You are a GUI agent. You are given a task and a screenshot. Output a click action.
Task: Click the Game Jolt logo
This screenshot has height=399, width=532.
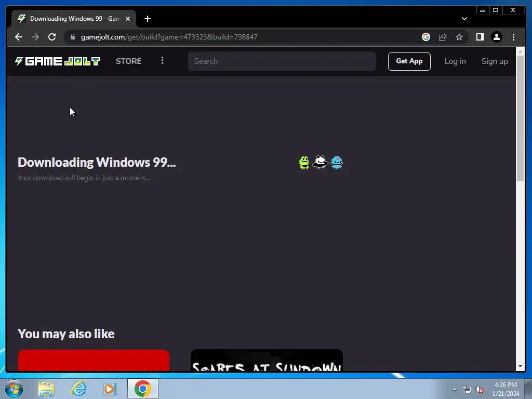pyautogui.click(x=57, y=61)
